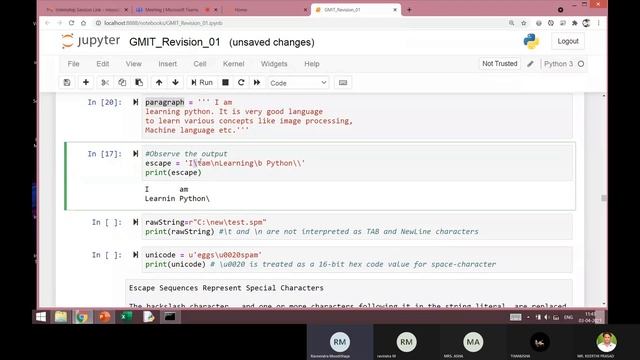Interrupt the kernel with stop icon

225,82
